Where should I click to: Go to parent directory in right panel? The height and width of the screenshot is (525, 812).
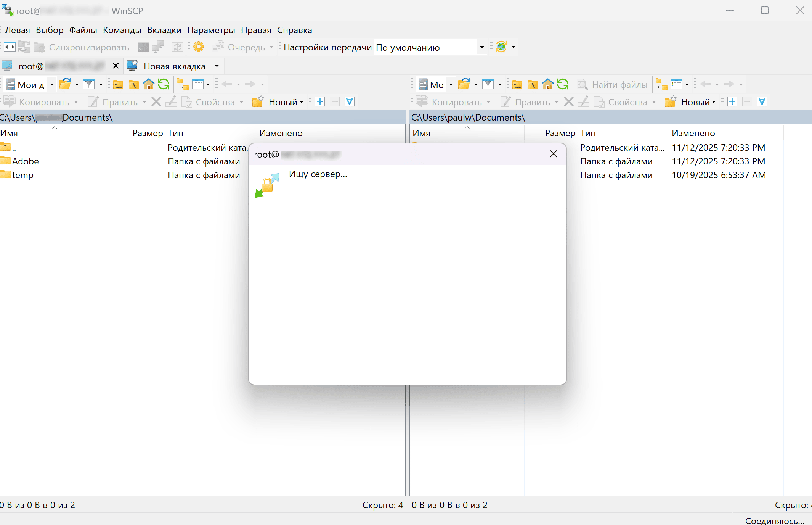[517, 84]
